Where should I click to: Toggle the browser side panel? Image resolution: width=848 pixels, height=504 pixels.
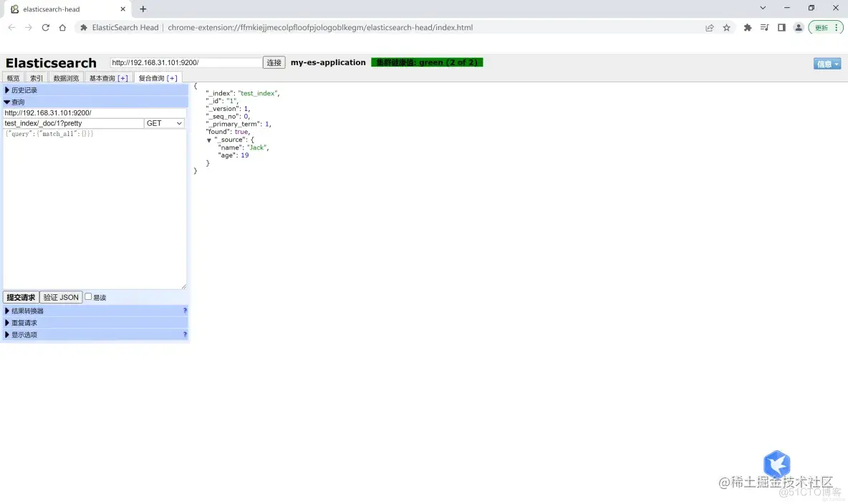click(781, 28)
